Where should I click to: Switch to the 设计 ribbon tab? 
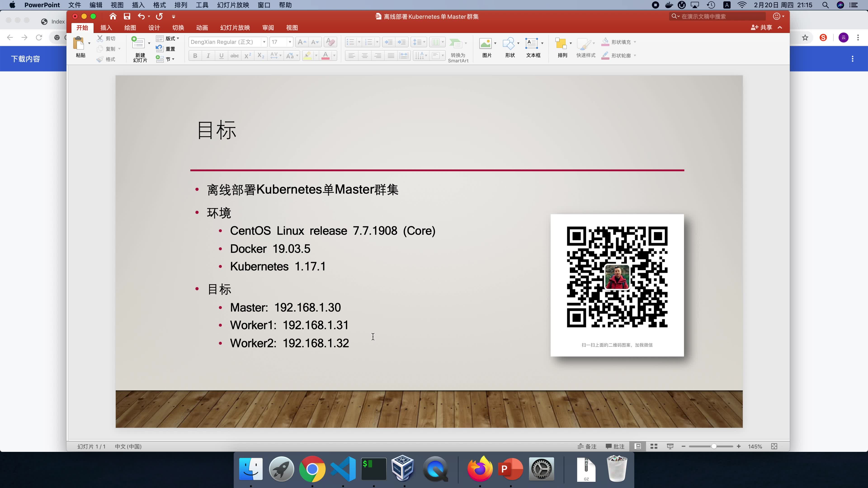[154, 28]
